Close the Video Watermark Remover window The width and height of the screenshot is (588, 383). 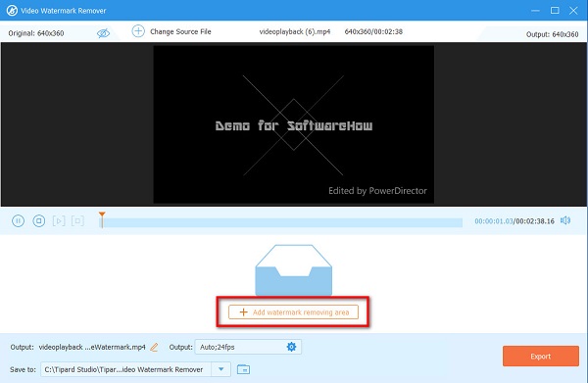tap(573, 11)
